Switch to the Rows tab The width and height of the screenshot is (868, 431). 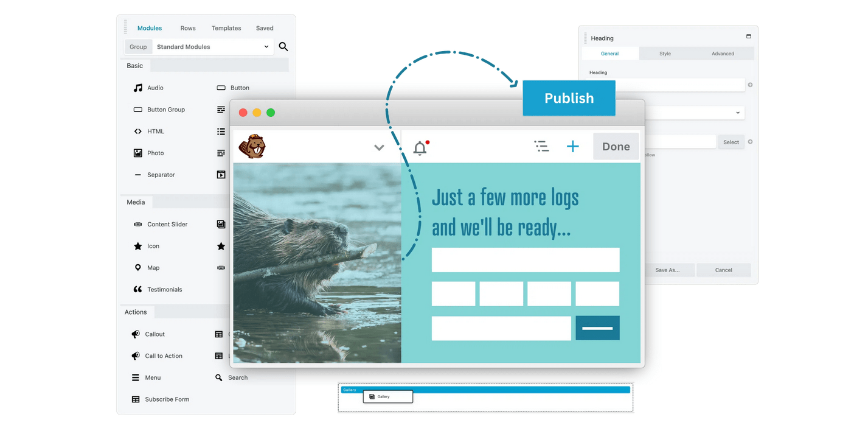[x=188, y=28]
